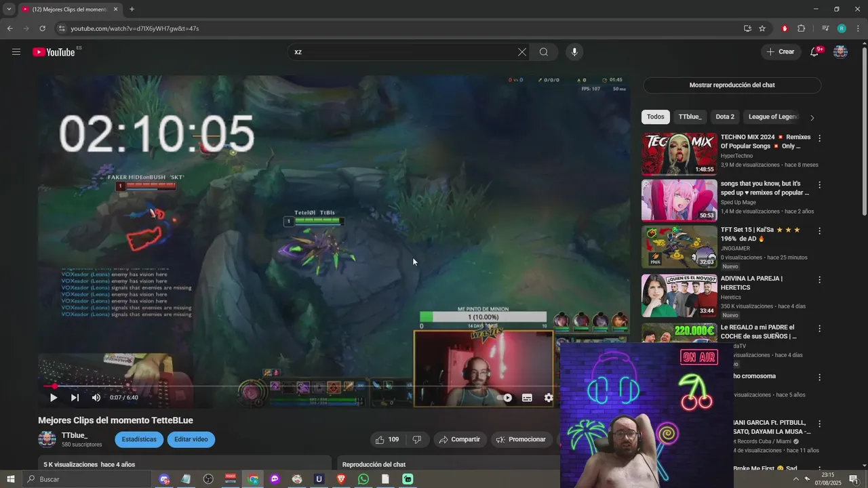
Task: Select the Dota 2 filter chip
Action: pos(725,117)
